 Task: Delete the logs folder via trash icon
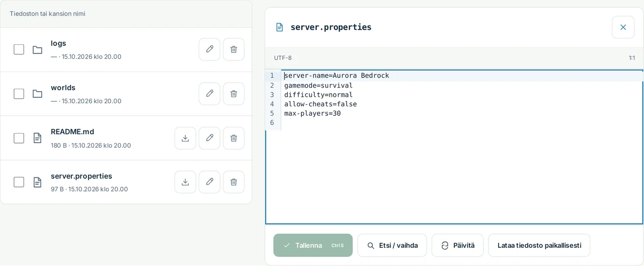point(233,49)
